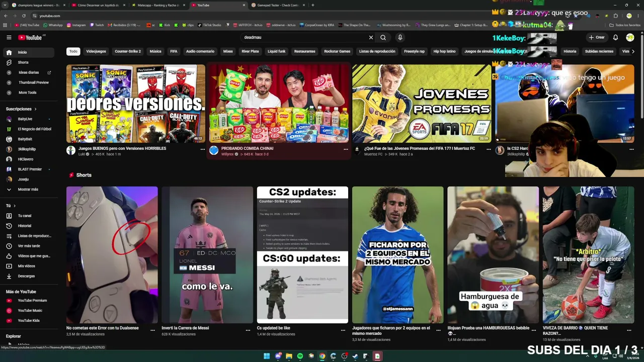Open Tu canal from the sidebar
644x362 pixels.
tap(29, 216)
